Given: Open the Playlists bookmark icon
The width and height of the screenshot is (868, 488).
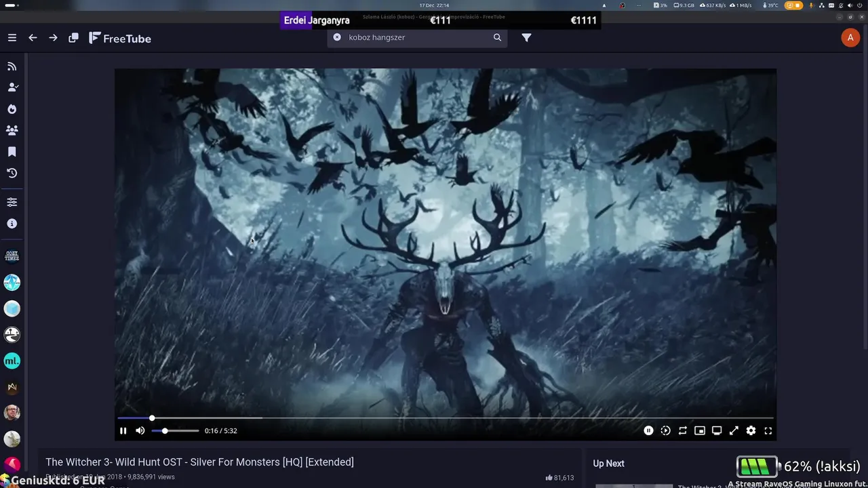Looking at the screenshot, I should pyautogui.click(x=12, y=151).
